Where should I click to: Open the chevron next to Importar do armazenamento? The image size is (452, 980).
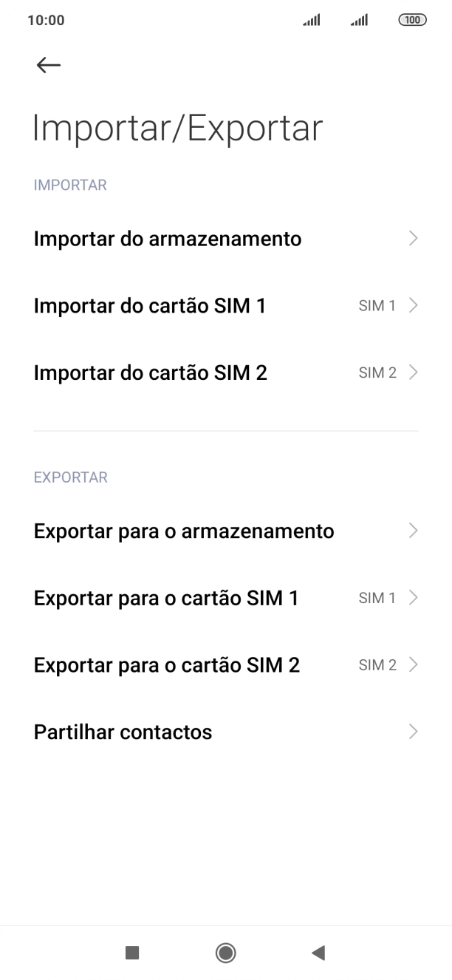coord(414,239)
